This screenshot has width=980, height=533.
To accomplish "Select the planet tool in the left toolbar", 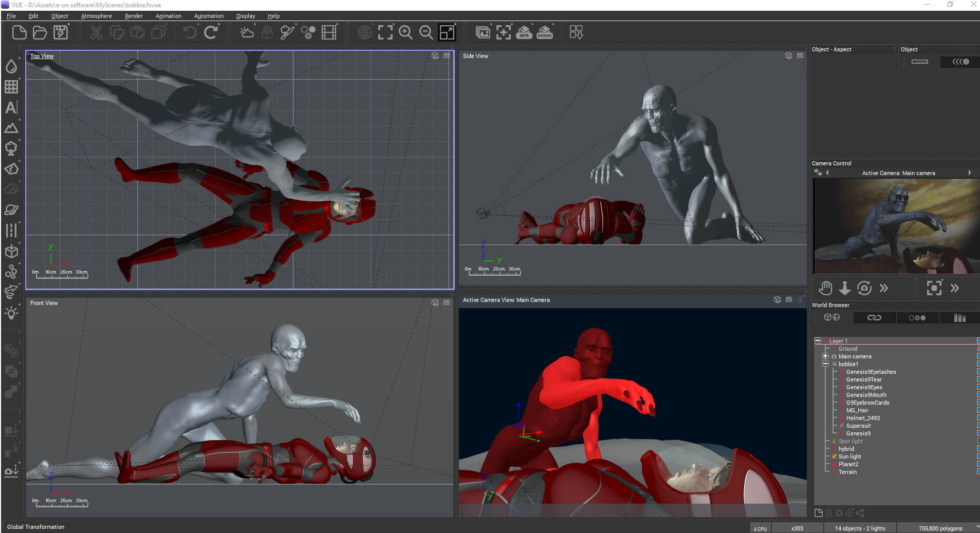I will click(11, 210).
